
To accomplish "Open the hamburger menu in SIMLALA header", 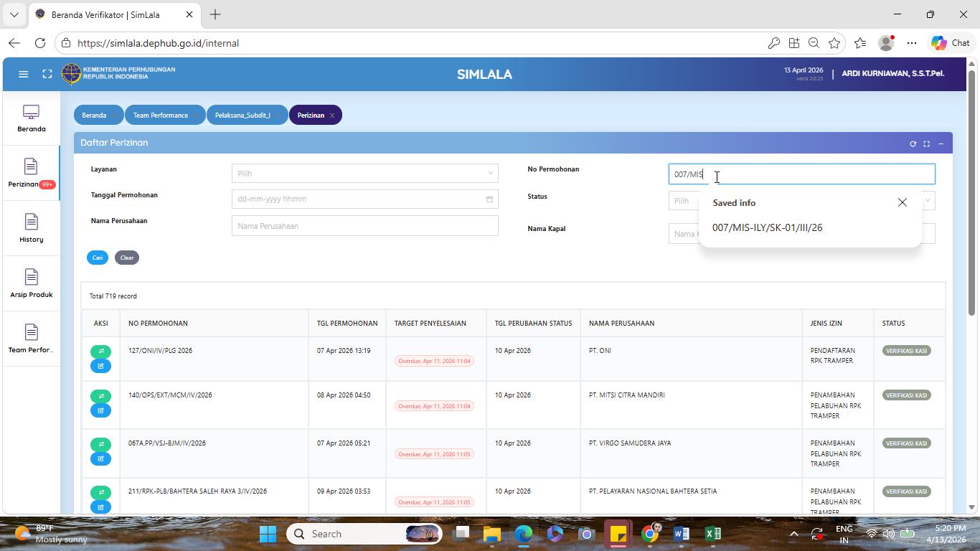I will (x=24, y=74).
